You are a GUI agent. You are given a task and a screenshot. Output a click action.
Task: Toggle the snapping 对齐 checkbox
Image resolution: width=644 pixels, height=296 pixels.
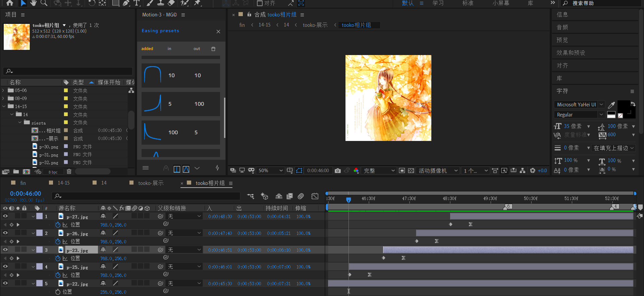(x=260, y=3)
